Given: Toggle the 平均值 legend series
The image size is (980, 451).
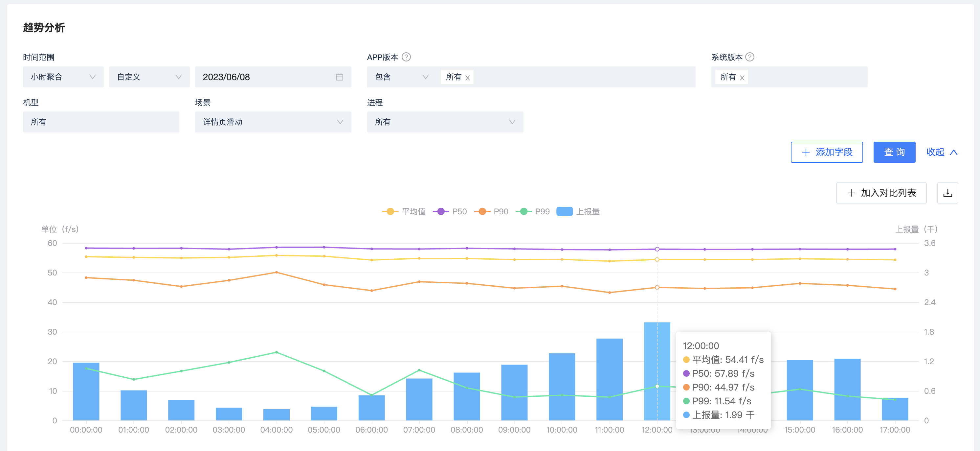Looking at the screenshot, I should (x=404, y=211).
